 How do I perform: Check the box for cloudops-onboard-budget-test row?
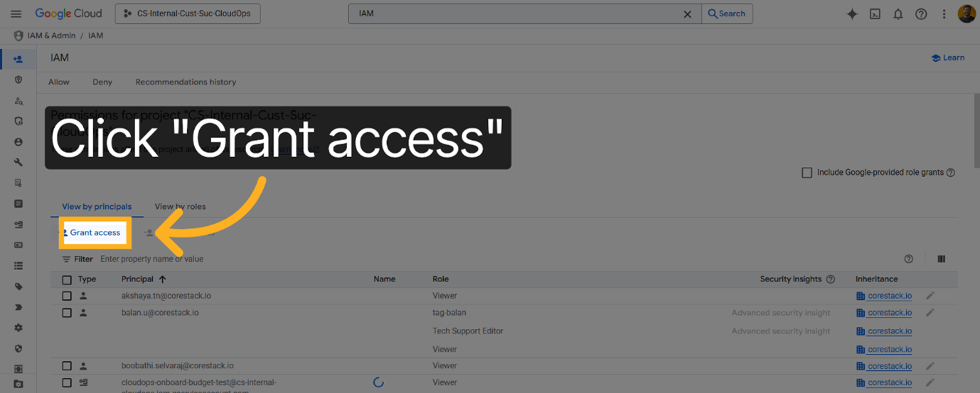click(67, 382)
